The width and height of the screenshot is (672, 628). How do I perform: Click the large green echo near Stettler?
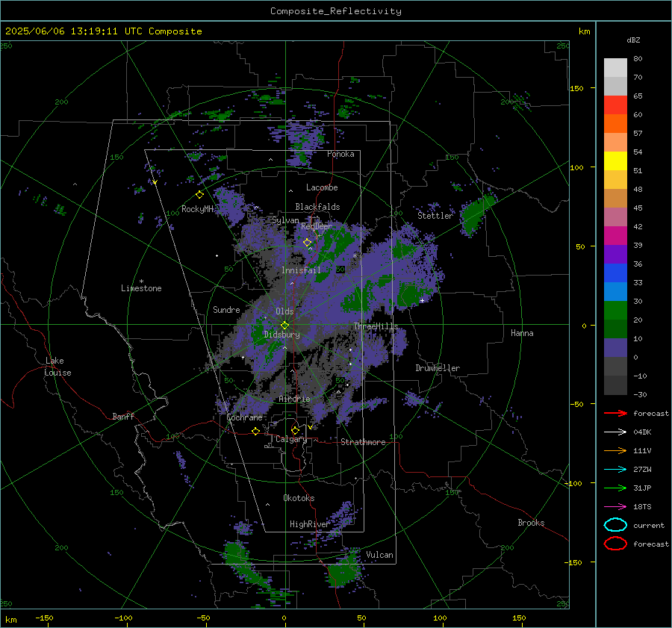click(x=476, y=214)
